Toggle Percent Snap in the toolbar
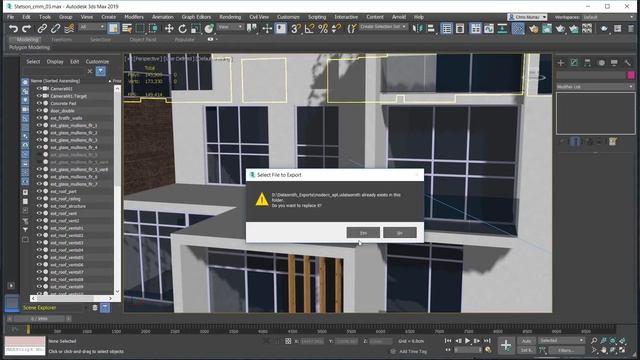 tap(323, 29)
